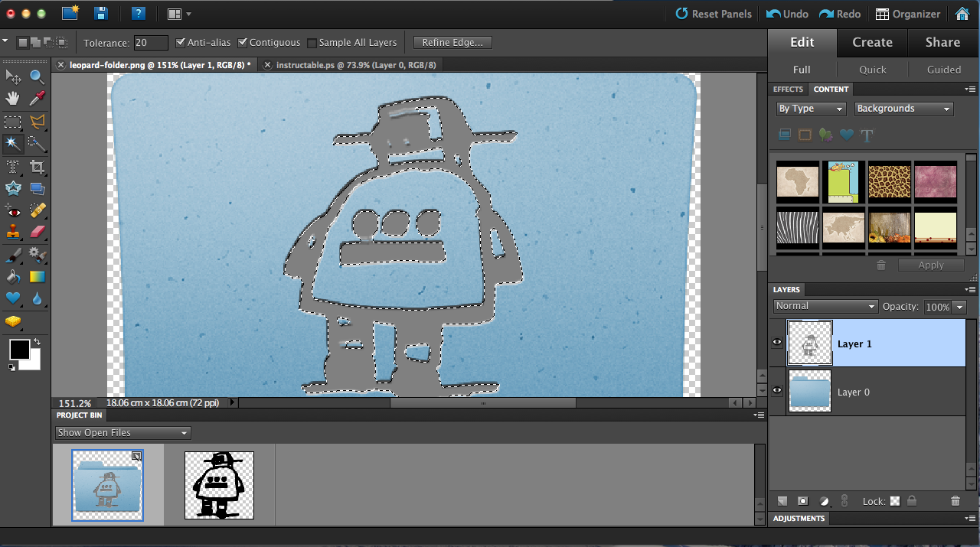The height and width of the screenshot is (547, 980).
Task: Hide Layer 1 with eye icon
Action: [777, 343]
